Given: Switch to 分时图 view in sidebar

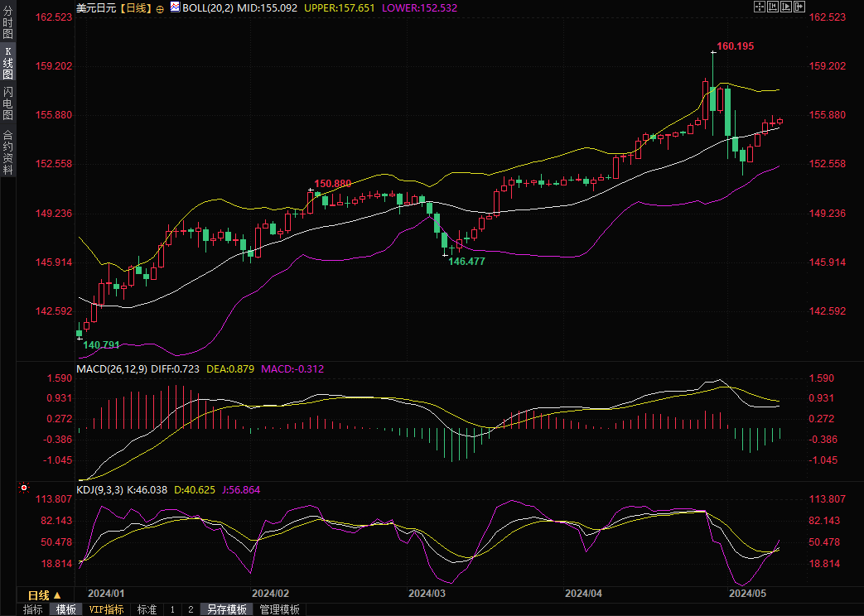Looking at the screenshot, I should [x=7, y=23].
